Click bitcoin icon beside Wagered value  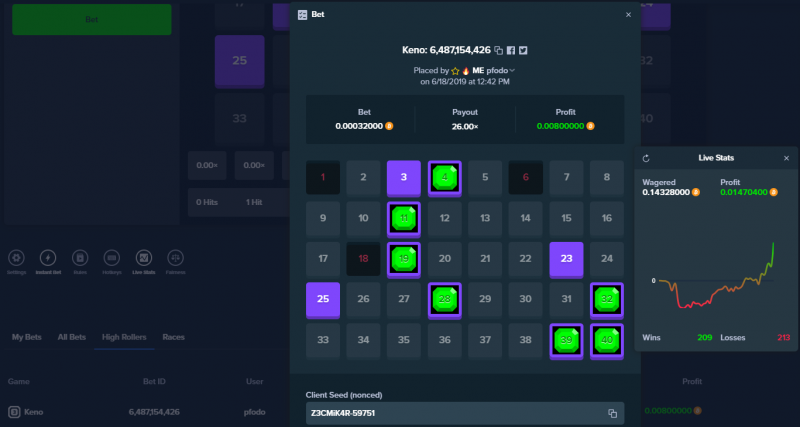click(696, 192)
